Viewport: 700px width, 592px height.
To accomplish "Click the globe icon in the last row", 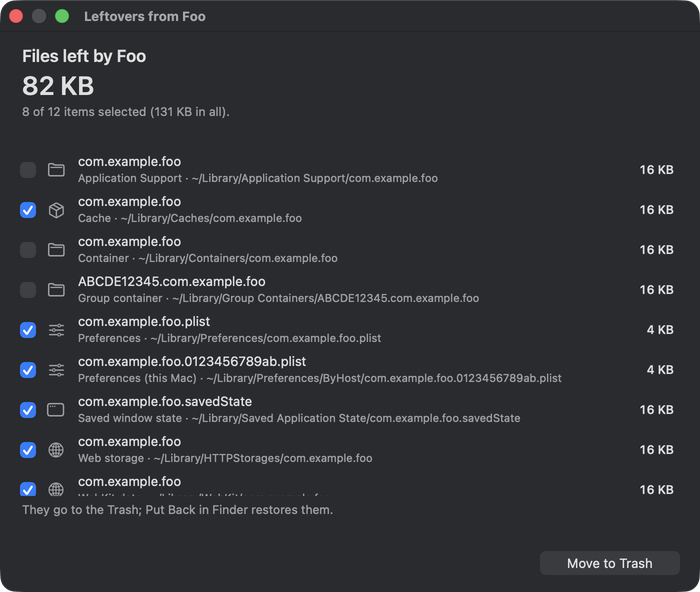I will point(56,489).
